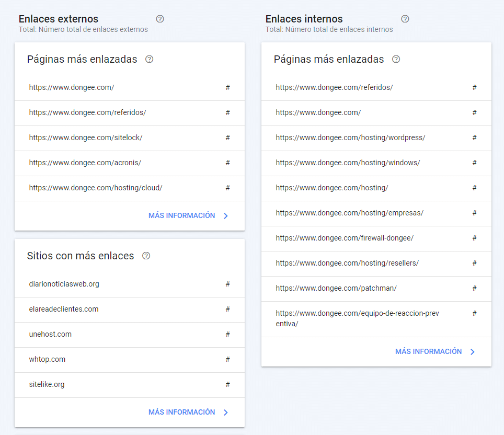Image resolution: width=504 pixels, height=435 pixels.
Task: Click # count for whtop.com row
Action: [227, 359]
